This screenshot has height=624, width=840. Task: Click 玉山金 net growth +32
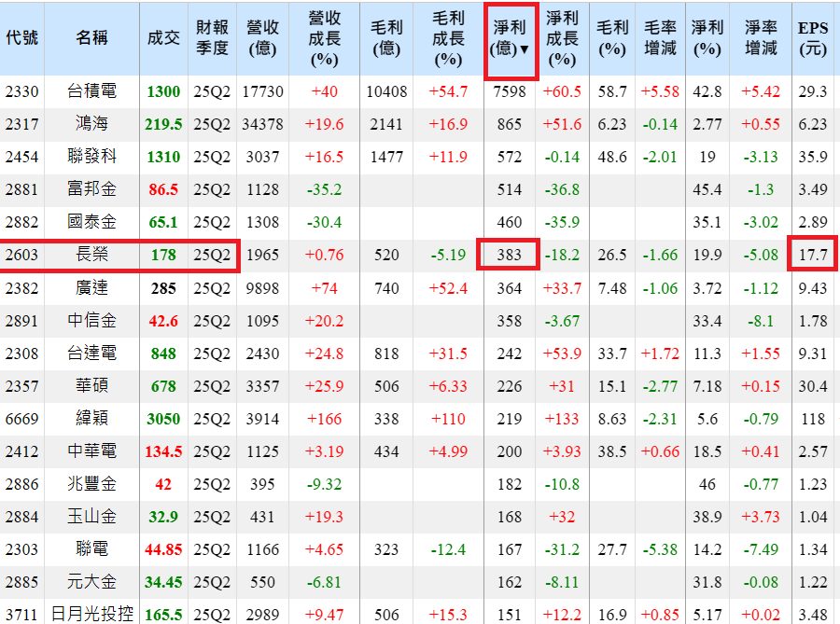click(x=562, y=517)
